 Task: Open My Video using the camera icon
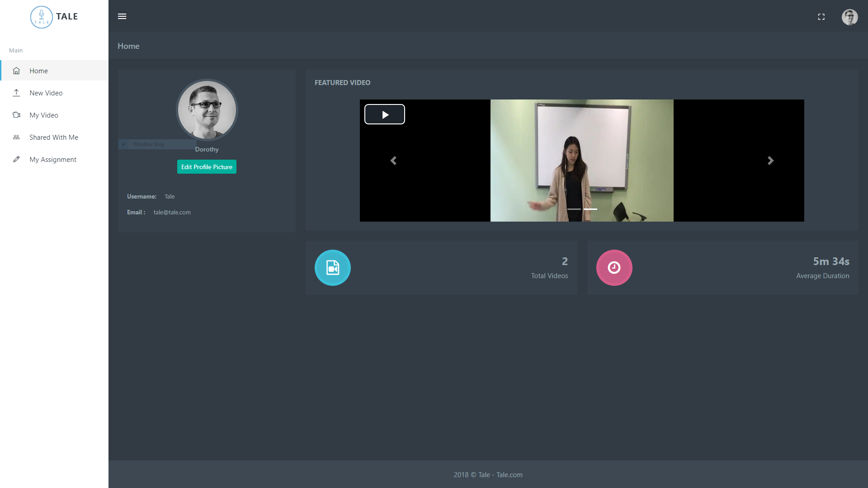16,115
